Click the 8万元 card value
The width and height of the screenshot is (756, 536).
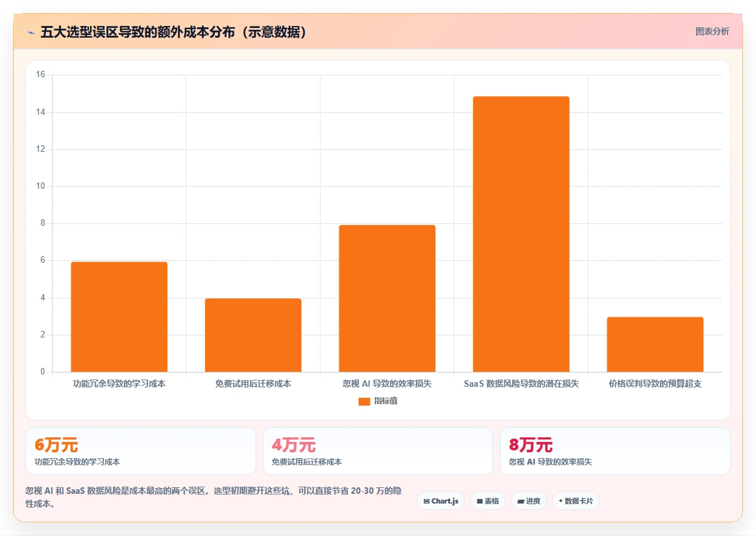pyautogui.click(x=531, y=445)
